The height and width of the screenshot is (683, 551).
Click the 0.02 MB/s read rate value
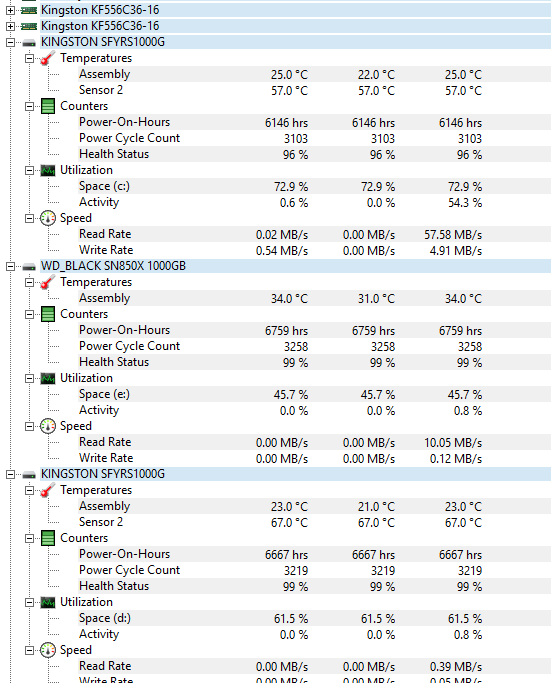pos(282,235)
